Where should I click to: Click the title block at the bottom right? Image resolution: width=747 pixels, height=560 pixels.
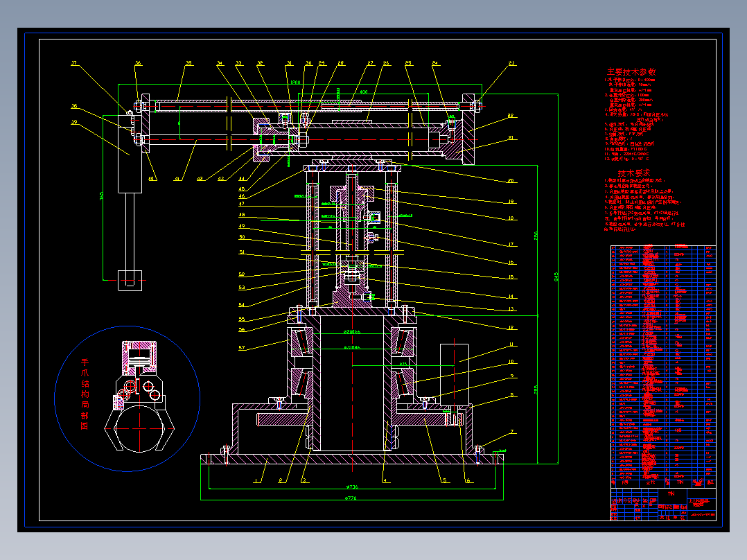663,504
